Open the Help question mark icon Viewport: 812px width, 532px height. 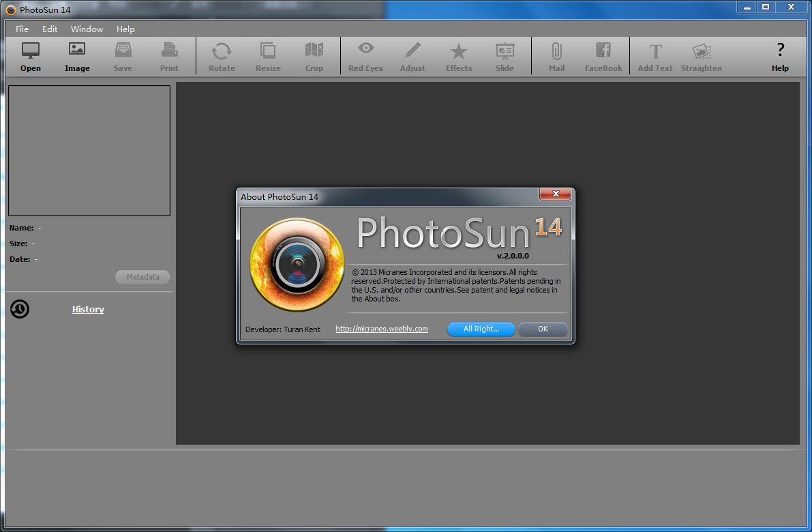point(780,51)
